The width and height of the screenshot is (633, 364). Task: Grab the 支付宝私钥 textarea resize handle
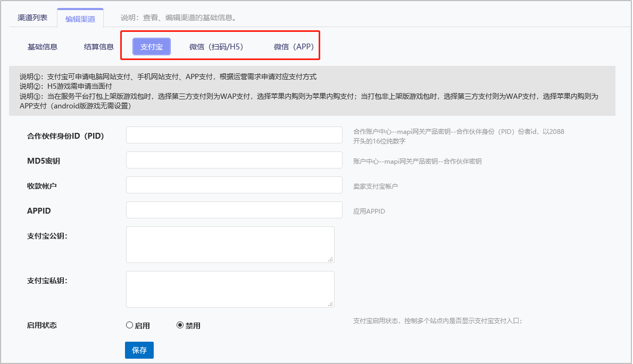[x=331, y=304]
